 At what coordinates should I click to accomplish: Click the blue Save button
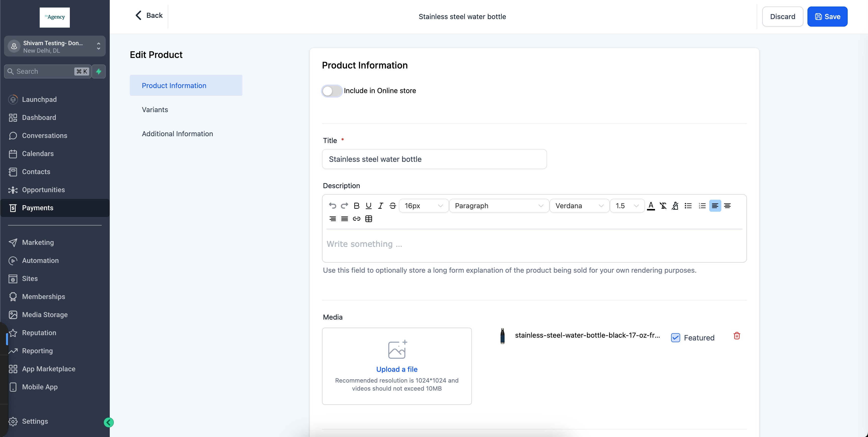(827, 17)
